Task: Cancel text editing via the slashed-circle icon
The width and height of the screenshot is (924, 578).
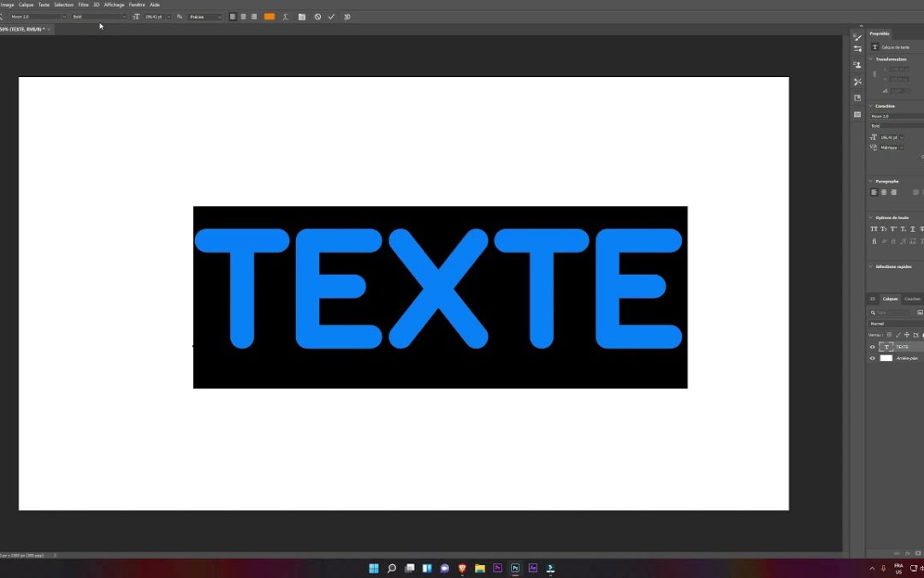Action: (317, 16)
